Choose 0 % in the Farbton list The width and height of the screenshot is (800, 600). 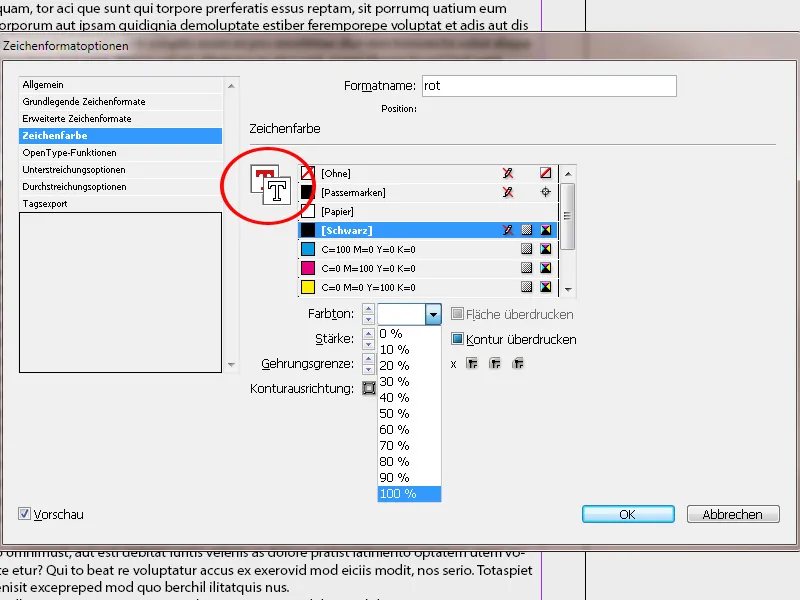409,334
